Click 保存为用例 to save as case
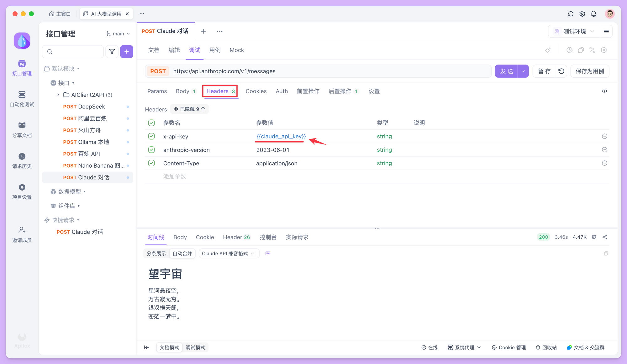 590,71
